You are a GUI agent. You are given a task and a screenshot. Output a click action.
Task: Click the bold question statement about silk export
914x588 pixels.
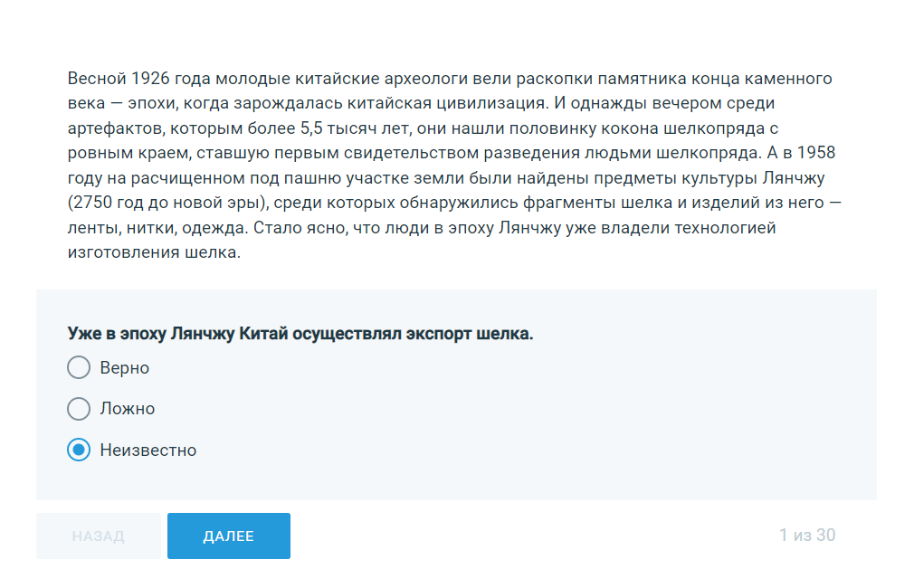300,334
